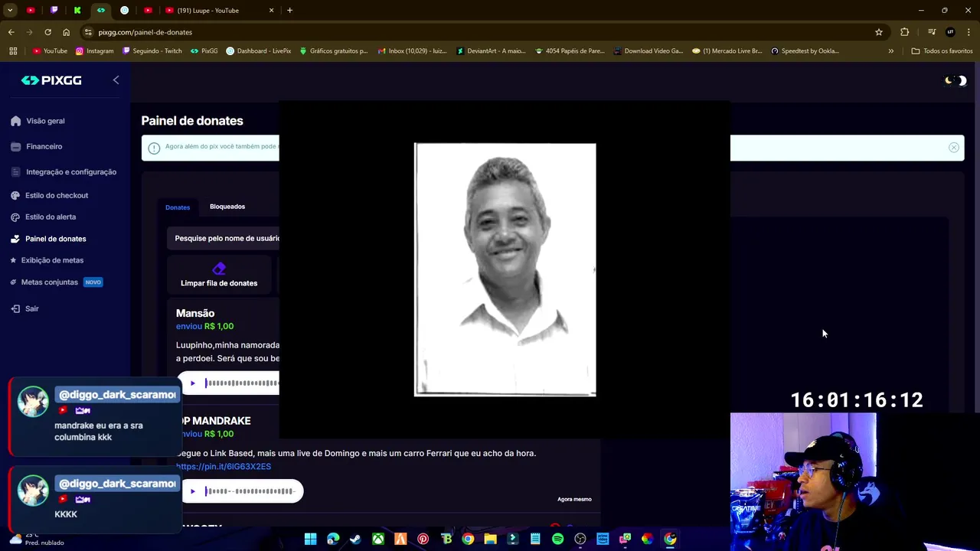Click the enlarged portrait photo
980x551 pixels.
pyautogui.click(x=505, y=269)
